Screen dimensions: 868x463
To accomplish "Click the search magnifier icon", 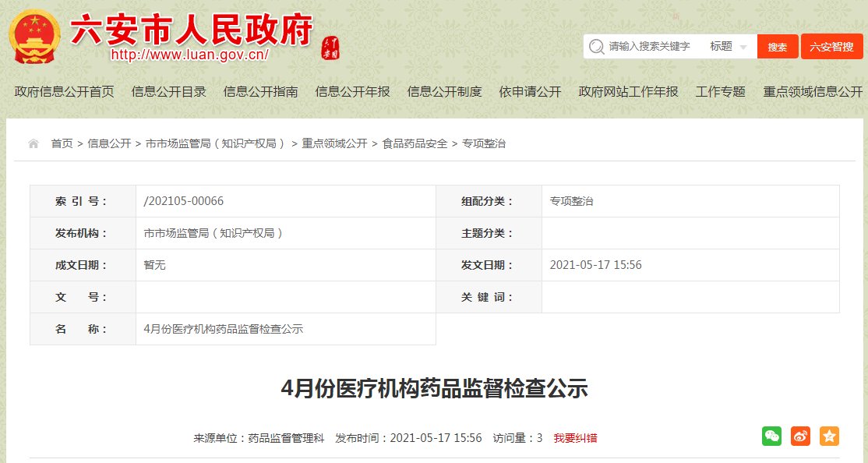I will 596,47.
